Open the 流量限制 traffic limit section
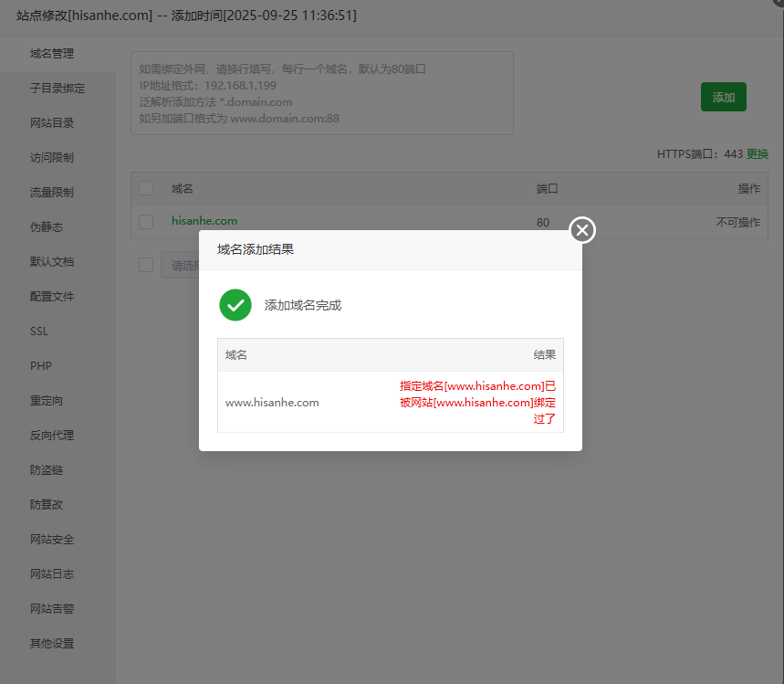784x684 pixels. tap(51, 192)
